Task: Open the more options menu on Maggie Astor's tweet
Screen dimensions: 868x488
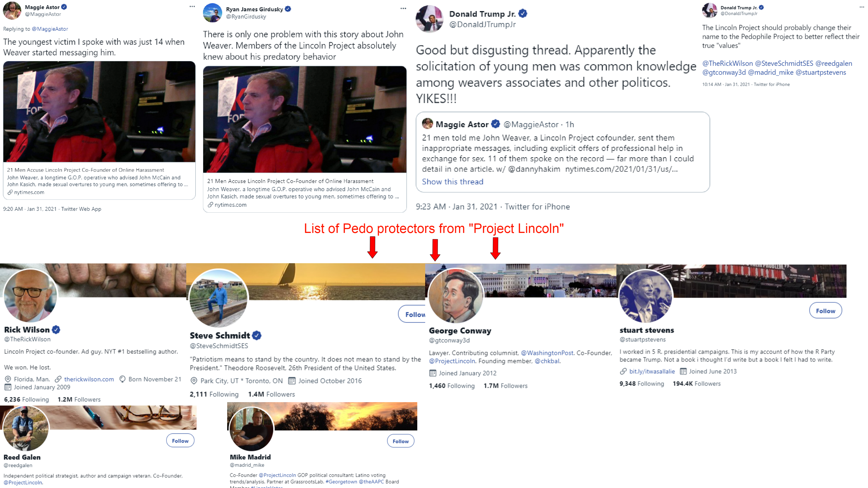Action: (x=192, y=6)
